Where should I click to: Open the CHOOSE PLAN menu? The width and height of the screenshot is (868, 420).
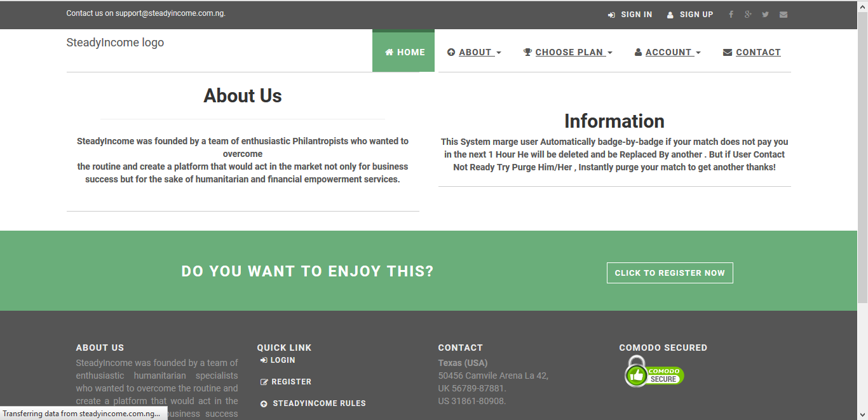click(568, 52)
